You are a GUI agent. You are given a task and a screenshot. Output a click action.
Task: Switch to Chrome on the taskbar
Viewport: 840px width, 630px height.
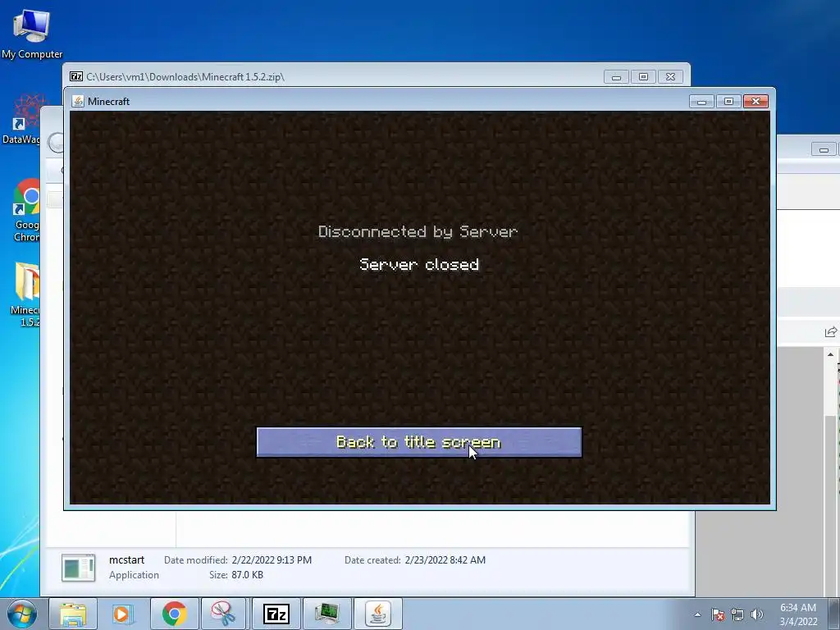[174, 614]
